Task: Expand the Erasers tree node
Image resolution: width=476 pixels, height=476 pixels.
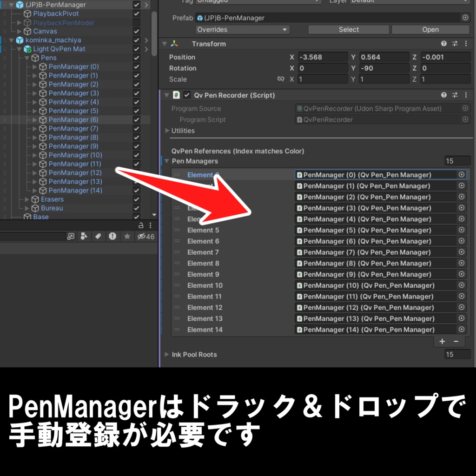Action: 27,199
